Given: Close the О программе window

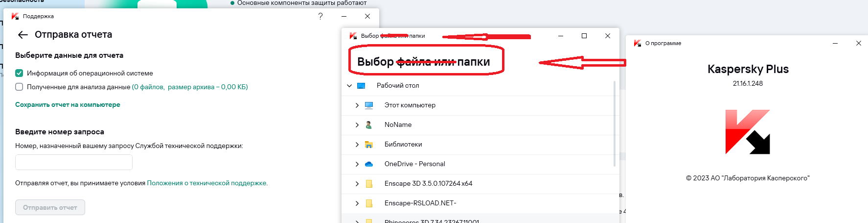Looking at the screenshot, I should [859, 43].
